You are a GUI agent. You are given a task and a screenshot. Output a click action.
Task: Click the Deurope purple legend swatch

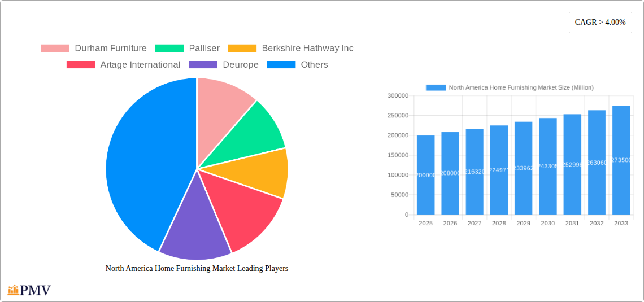click(x=203, y=65)
